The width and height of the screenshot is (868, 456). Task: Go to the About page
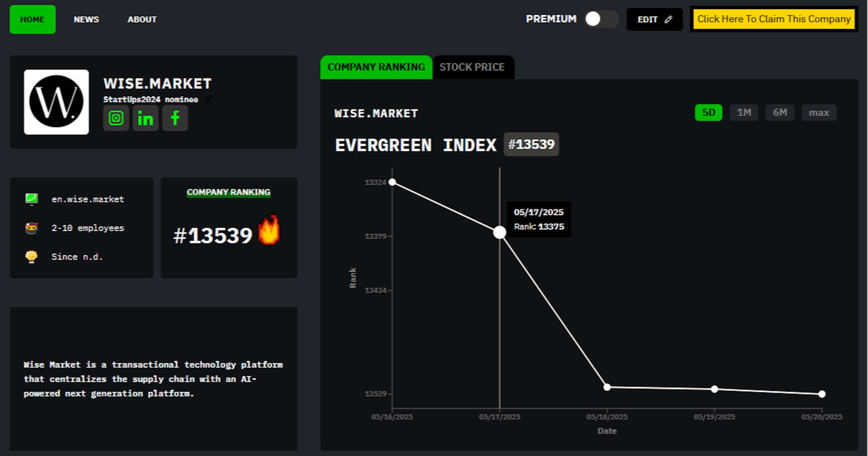142,19
